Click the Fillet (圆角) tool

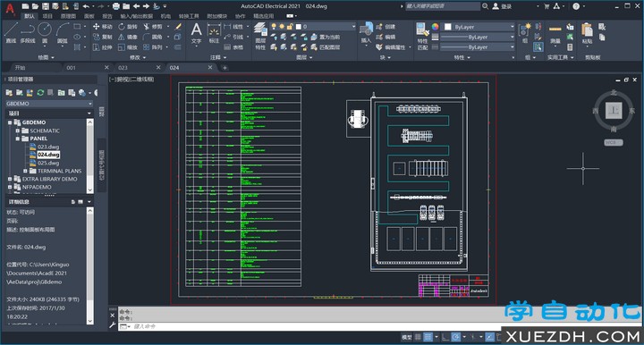tap(152, 37)
